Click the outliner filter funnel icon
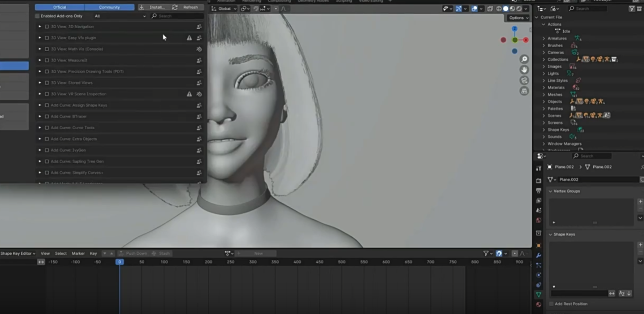 632,8
